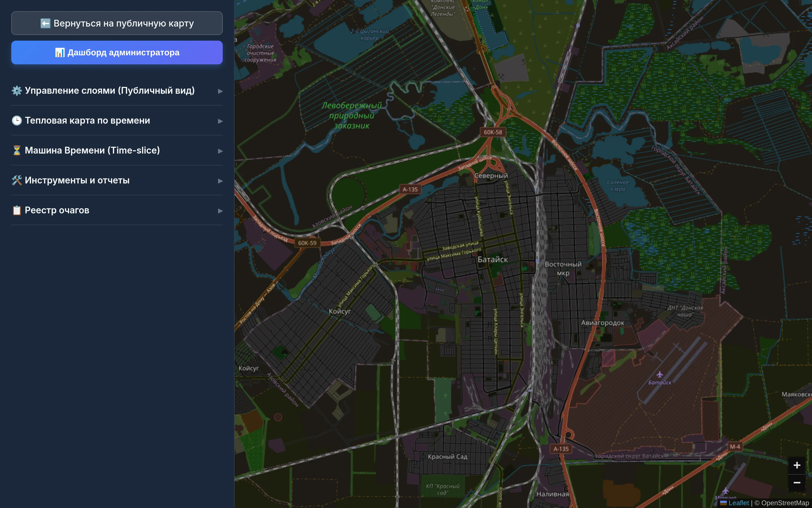Open Машина Времени (Time-slice) section
This screenshot has width=812, height=508.
pyautogui.click(x=117, y=150)
